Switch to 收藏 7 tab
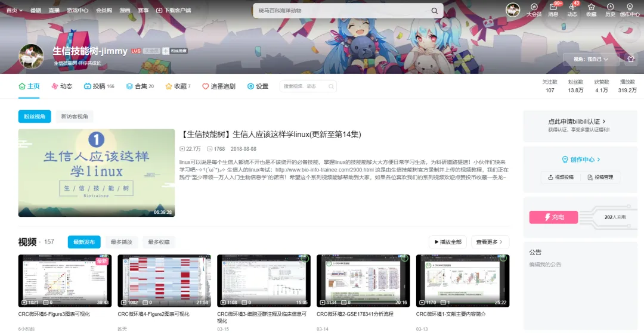The image size is (644, 333). 178,86
